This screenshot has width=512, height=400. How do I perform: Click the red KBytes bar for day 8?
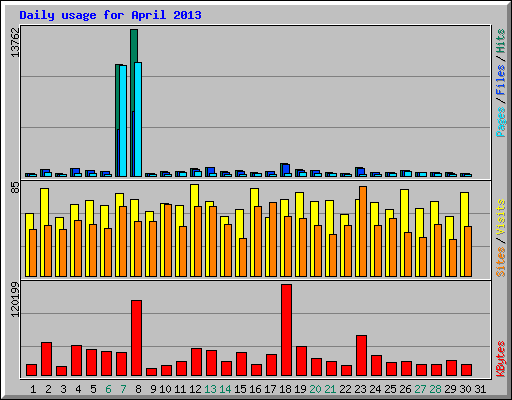[x=136, y=338]
